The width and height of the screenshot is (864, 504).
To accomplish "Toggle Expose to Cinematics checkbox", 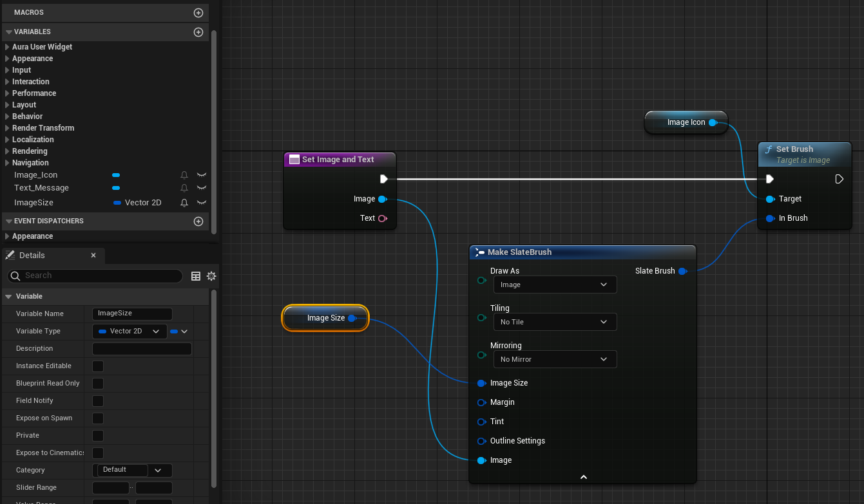I will pyautogui.click(x=98, y=453).
